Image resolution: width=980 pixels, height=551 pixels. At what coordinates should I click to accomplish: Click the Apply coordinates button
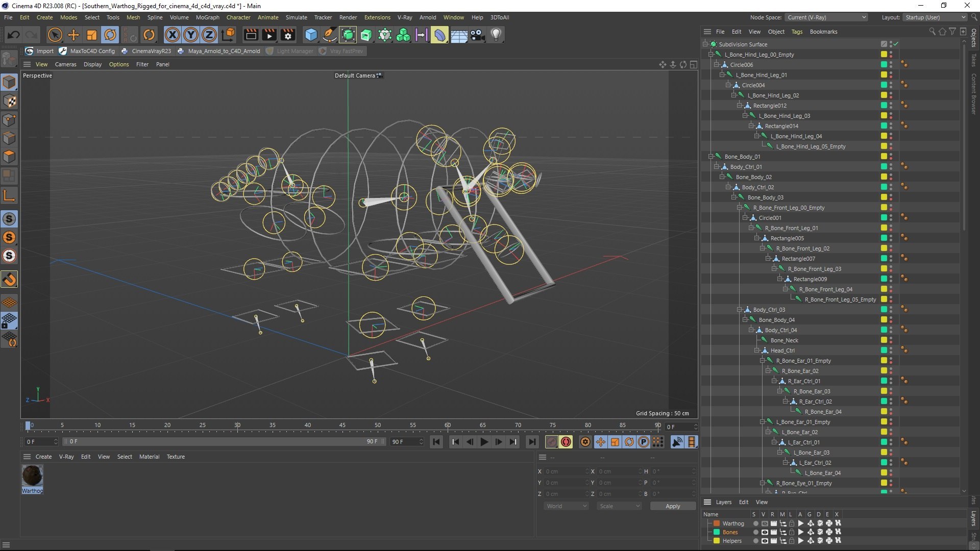click(673, 506)
